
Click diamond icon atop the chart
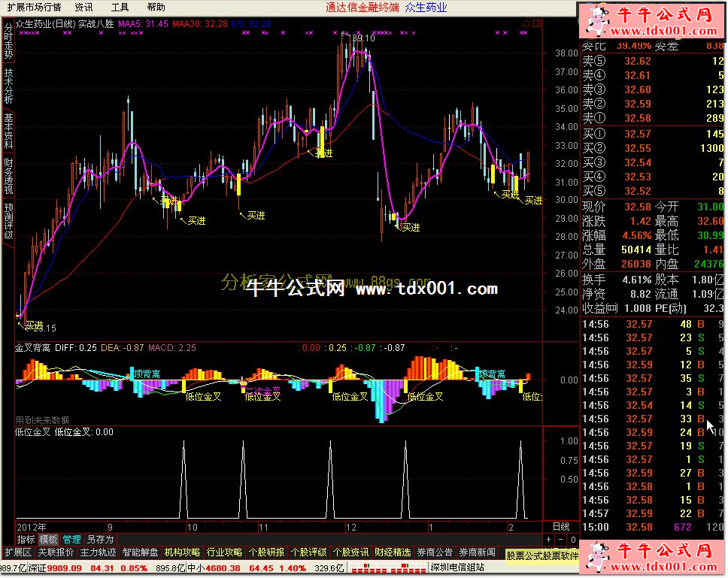point(526,23)
